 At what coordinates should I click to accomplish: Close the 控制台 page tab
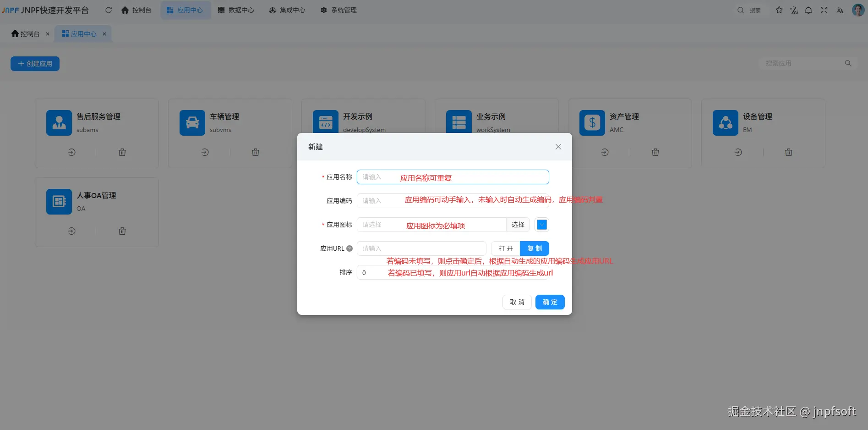48,34
